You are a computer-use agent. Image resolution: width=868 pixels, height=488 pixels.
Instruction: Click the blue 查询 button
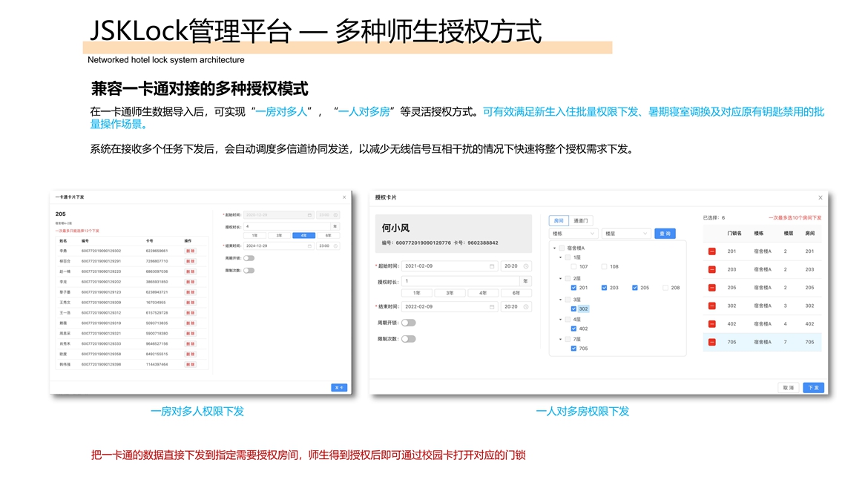[x=665, y=234]
